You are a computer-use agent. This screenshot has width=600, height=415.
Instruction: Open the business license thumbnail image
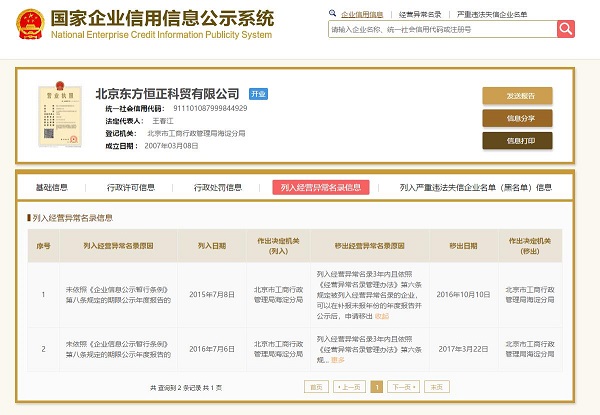[55, 115]
